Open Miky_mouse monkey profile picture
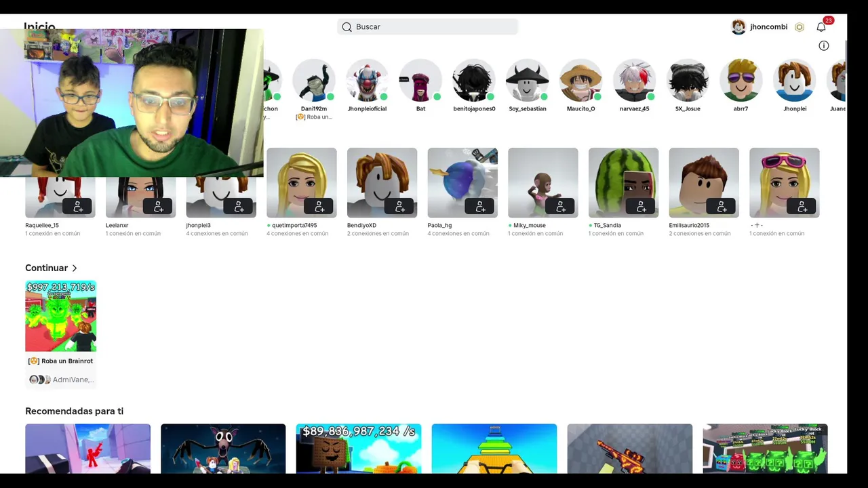868x488 pixels. coord(543,183)
